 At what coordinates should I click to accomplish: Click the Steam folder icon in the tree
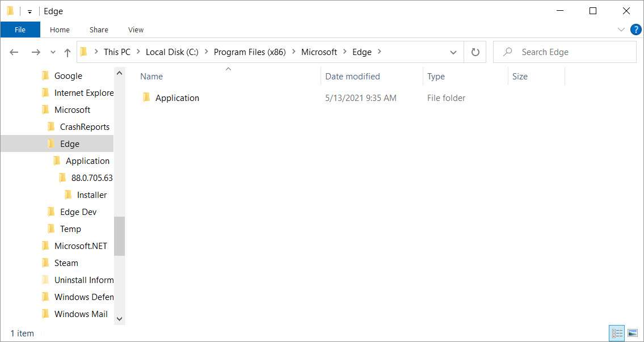coord(45,263)
